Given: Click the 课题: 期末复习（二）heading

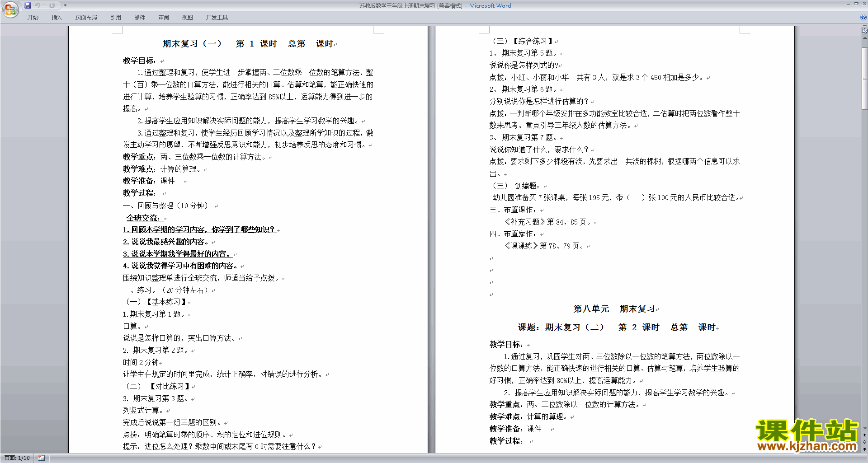Looking at the screenshot, I should (x=561, y=327).
